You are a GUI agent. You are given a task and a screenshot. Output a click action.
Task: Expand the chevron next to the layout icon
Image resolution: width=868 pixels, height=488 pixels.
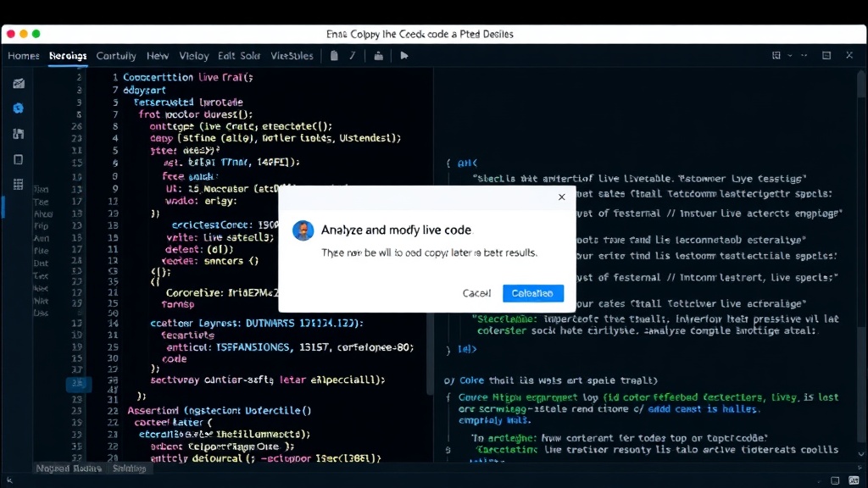click(790, 55)
